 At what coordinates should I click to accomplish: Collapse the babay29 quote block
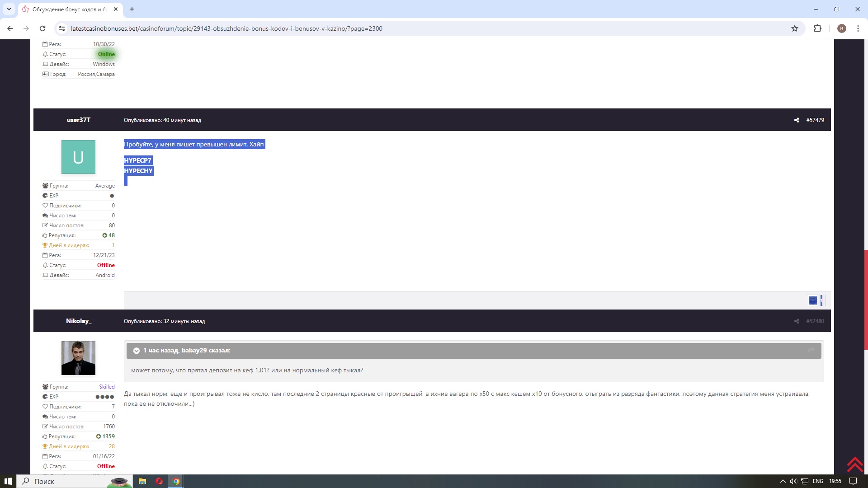(x=136, y=351)
